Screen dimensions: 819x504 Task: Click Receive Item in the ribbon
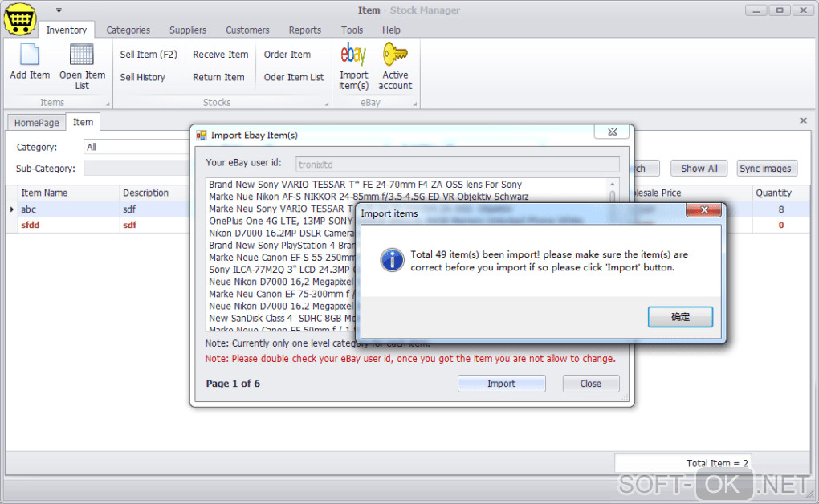(x=221, y=55)
